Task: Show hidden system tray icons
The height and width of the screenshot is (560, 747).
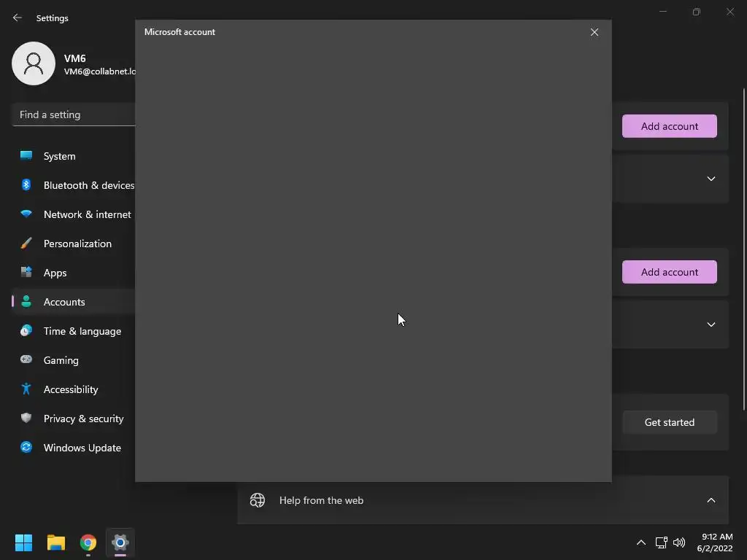Action: [640, 542]
